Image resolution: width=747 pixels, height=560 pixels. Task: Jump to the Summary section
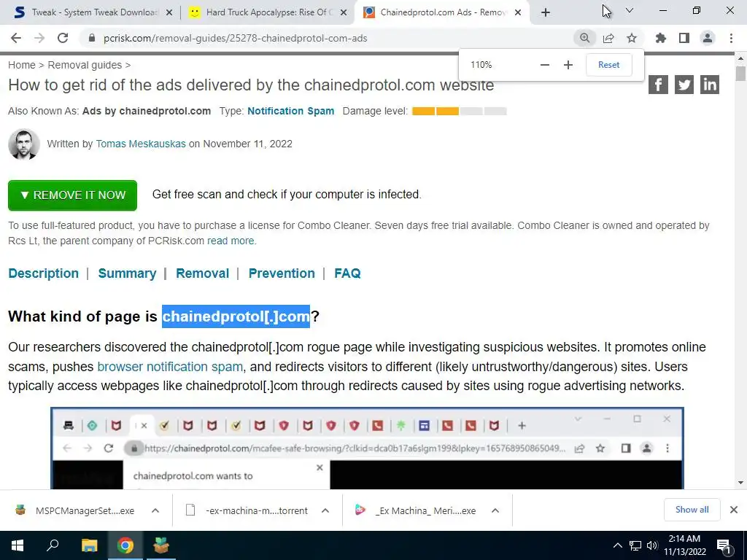(x=127, y=273)
